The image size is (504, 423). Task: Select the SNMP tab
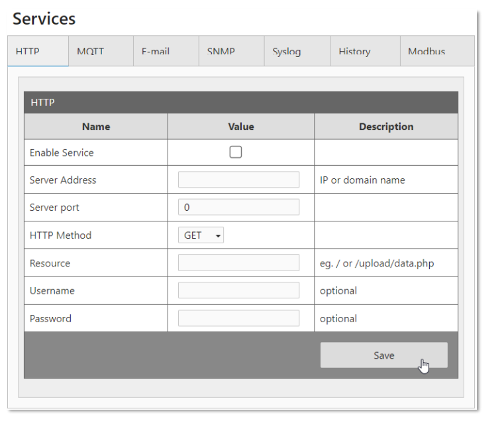pos(221,52)
